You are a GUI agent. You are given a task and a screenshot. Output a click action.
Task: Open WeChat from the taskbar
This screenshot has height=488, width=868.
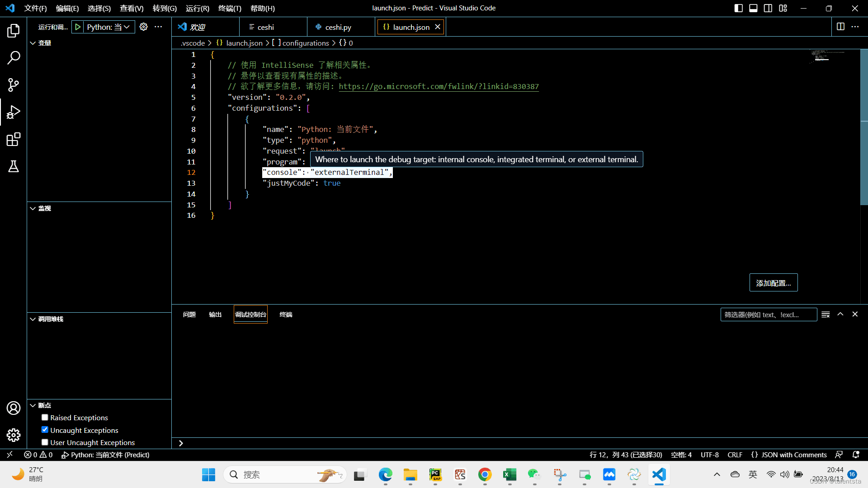[534, 474]
